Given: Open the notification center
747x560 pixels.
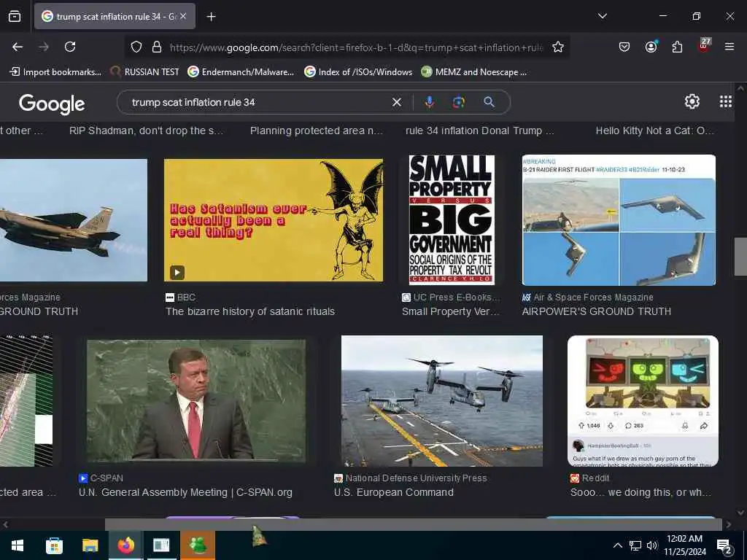Looking at the screenshot, I should tap(724, 546).
